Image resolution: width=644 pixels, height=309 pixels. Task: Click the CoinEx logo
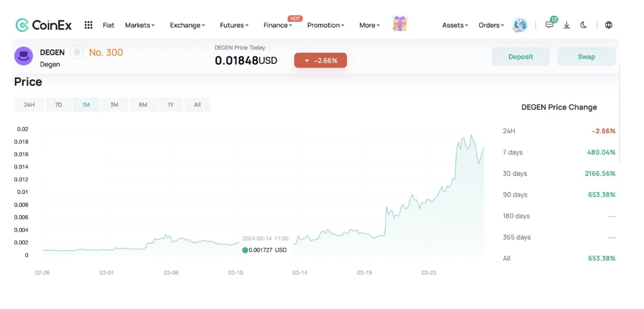tap(43, 25)
